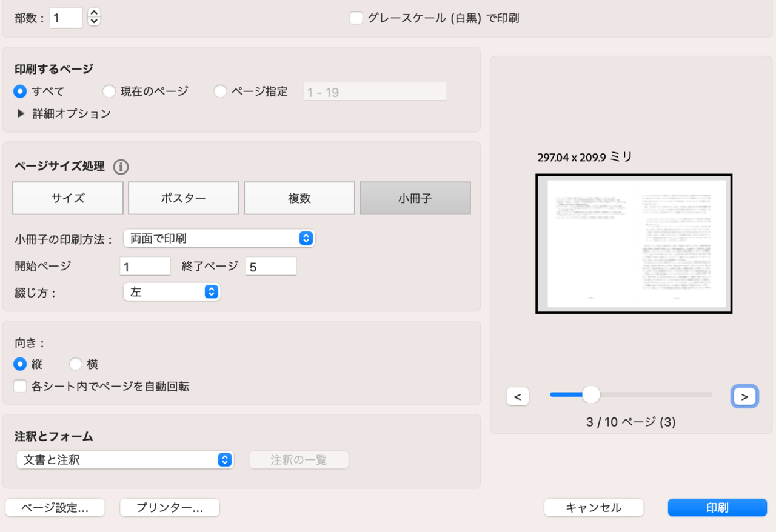Open プリンター... settings
The width and height of the screenshot is (776, 532).
tap(170, 508)
